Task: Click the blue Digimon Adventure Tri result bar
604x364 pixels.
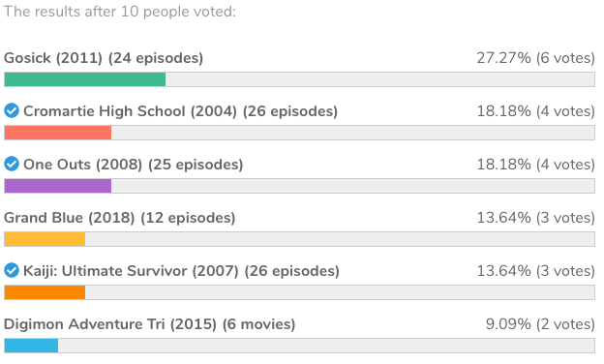Action: click(x=31, y=346)
